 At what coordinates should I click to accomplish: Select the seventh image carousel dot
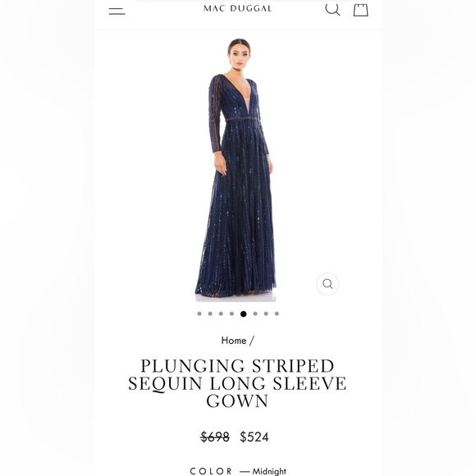(266, 314)
